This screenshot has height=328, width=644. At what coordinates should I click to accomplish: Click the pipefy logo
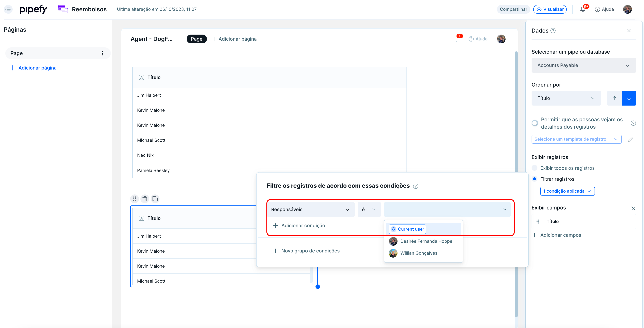(x=33, y=9)
